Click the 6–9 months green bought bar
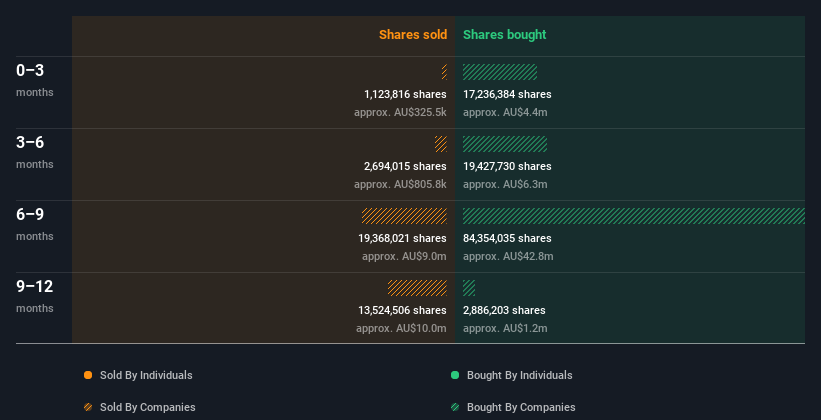The height and width of the screenshot is (420, 821). tap(634, 216)
